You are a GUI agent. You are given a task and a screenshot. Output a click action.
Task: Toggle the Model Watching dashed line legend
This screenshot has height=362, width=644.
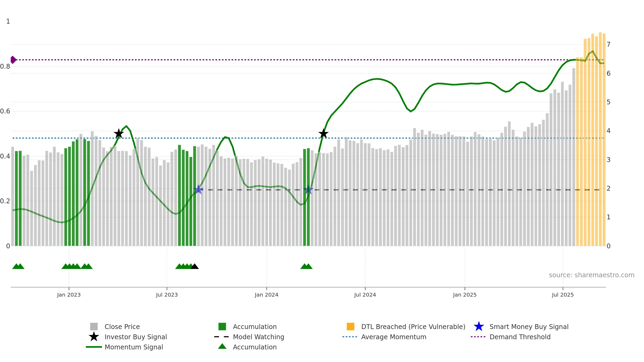tap(258, 337)
